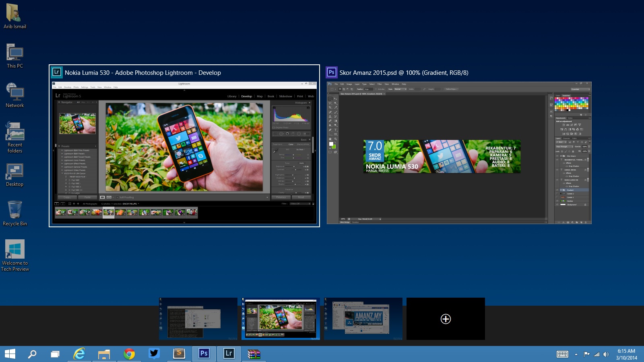
Task: Click the Photoshop taskbar icon
Action: (x=204, y=354)
